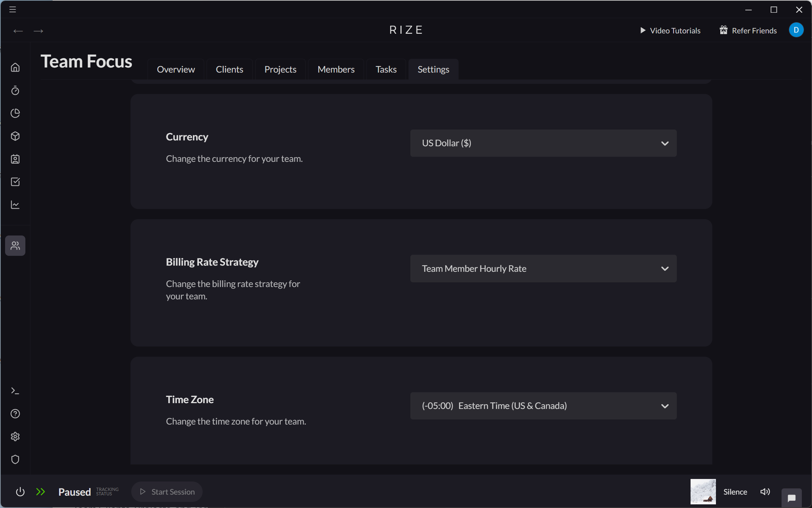Switch to the Tasks tab
The image size is (812, 508).
coord(386,69)
